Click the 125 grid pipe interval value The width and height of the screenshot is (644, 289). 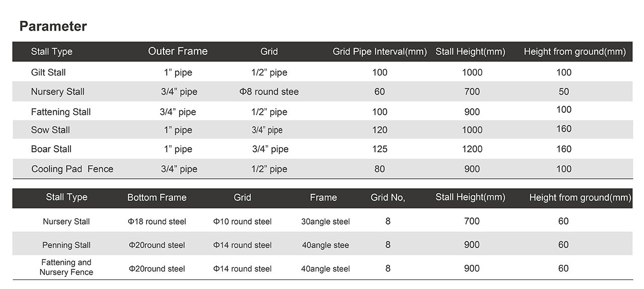point(380,149)
